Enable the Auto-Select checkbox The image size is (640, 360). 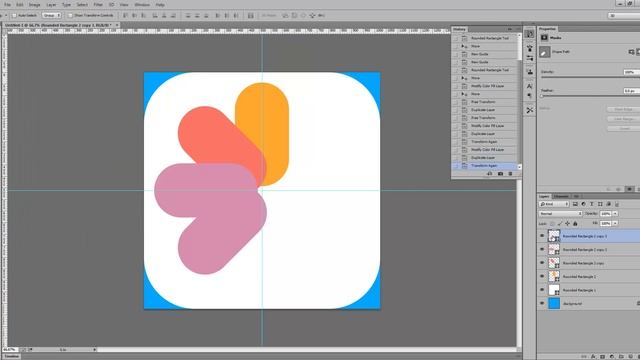[14, 16]
